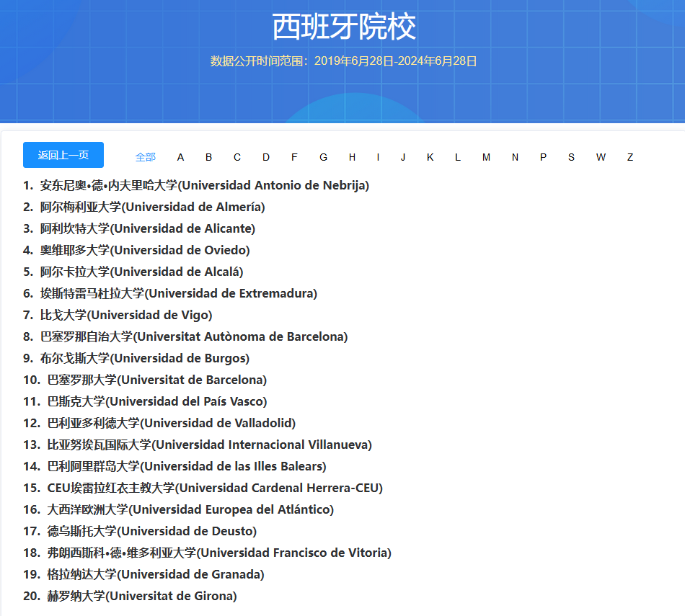This screenshot has width=685, height=616.
Task: Filter universities by letter N
Action: tap(515, 157)
